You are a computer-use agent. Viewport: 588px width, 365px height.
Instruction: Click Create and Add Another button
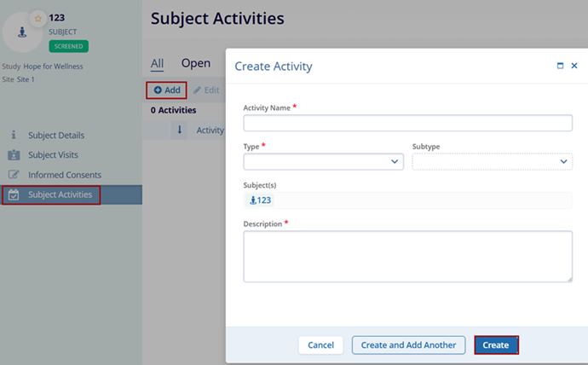pos(408,345)
